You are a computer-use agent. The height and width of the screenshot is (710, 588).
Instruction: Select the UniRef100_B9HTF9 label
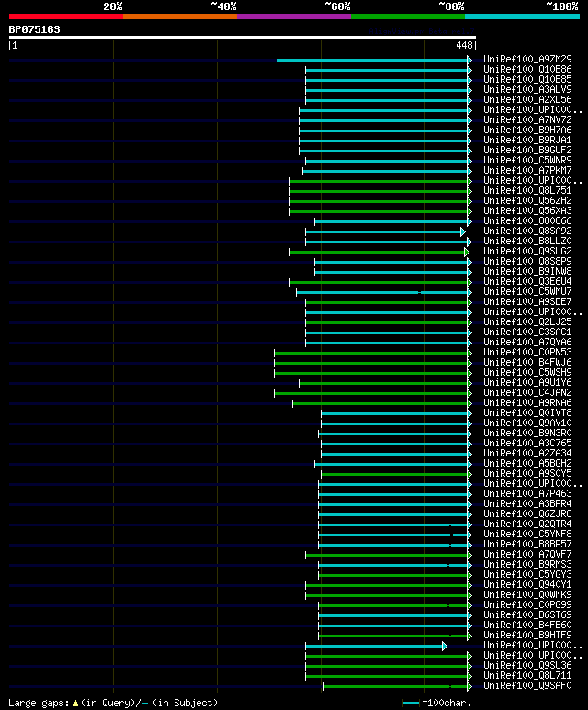pos(527,636)
